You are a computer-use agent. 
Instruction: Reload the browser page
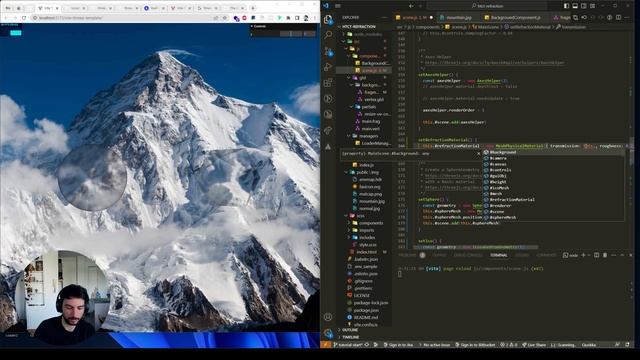24,18
